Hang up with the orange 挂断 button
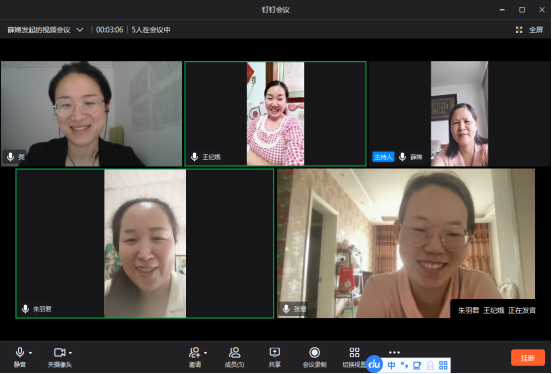Image resolution: width=552 pixels, height=374 pixels. 528,358
